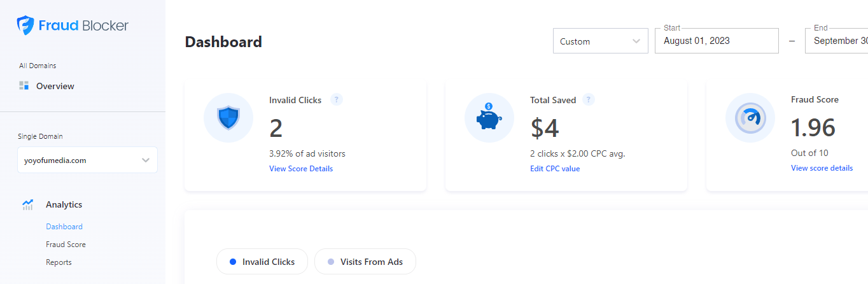Viewport: 868px width, 284px height.
Task: Click the View Score Details link under Invalid Clicks
Action: pos(301,169)
